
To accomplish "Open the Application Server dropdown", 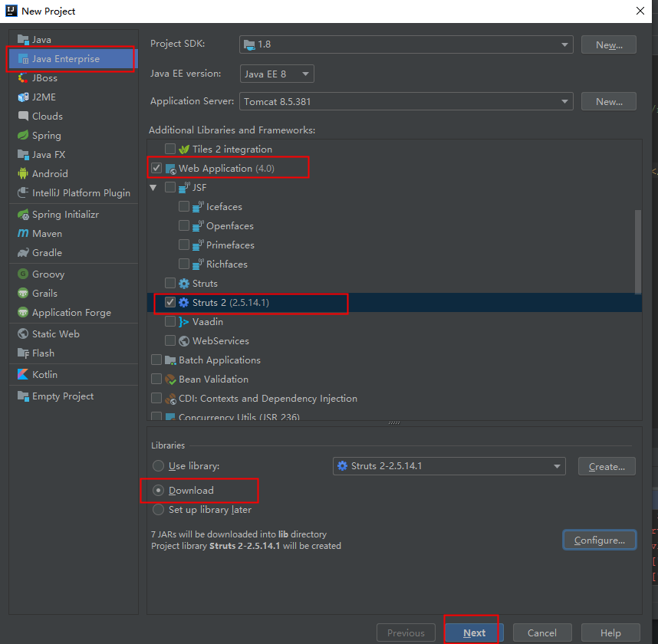I will pyautogui.click(x=406, y=101).
